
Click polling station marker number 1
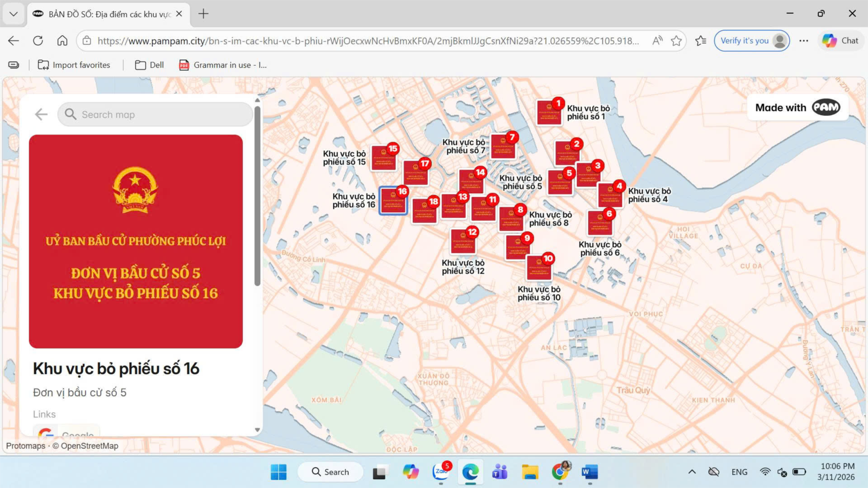click(x=549, y=112)
